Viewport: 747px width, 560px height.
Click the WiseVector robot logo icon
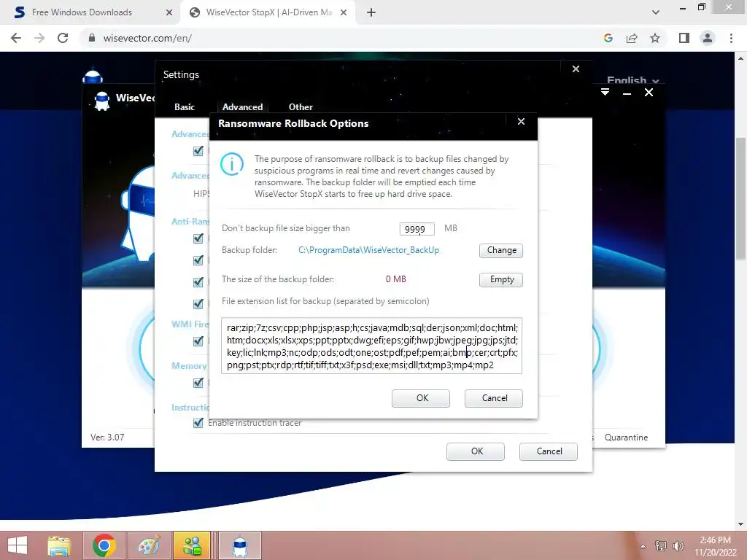pyautogui.click(x=102, y=101)
